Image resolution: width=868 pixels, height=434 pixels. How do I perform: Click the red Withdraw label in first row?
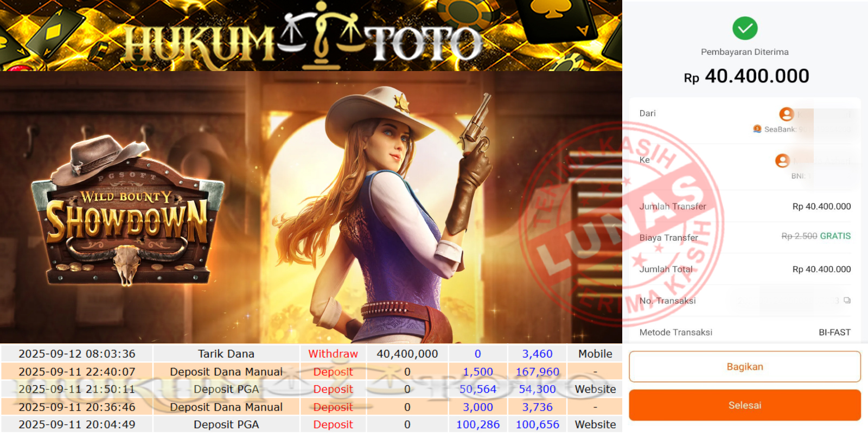point(333,354)
